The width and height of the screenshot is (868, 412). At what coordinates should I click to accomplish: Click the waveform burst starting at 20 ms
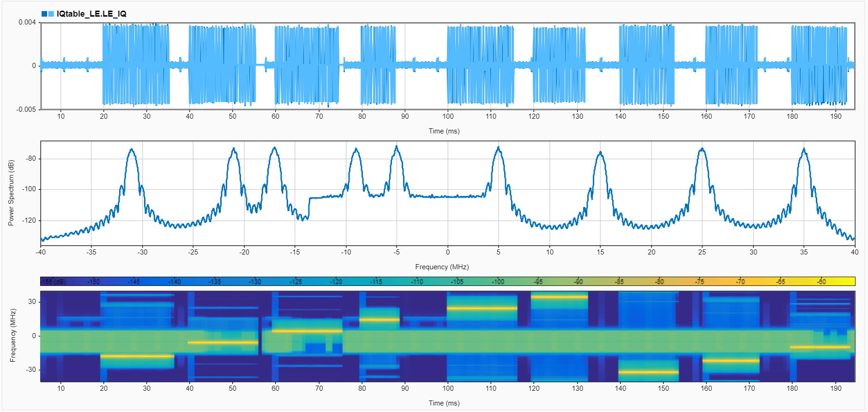136,65
